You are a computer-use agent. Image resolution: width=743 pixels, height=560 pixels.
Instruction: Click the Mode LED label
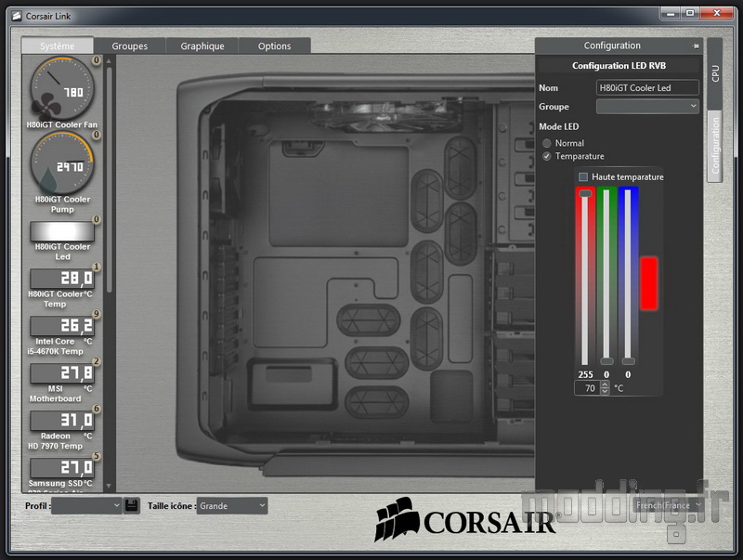559,126
